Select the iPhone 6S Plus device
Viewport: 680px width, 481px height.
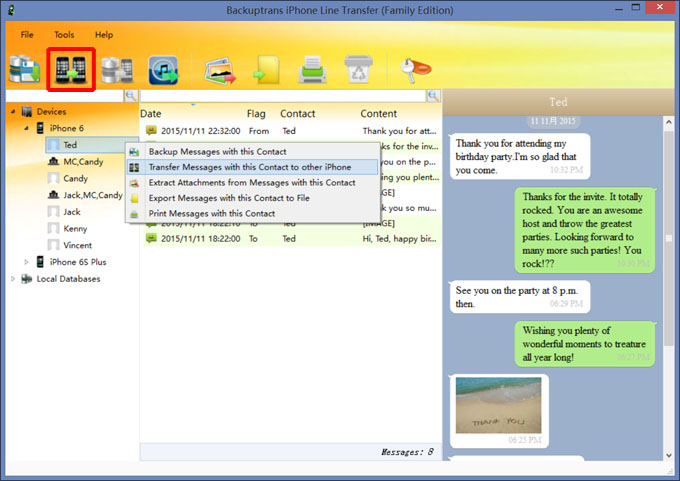coord(78,262)
